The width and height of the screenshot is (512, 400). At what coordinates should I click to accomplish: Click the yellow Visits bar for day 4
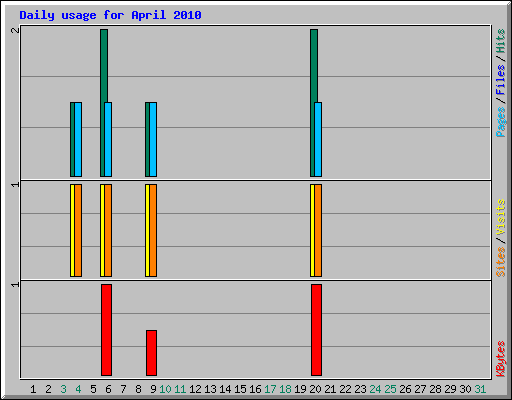(72, 230)
